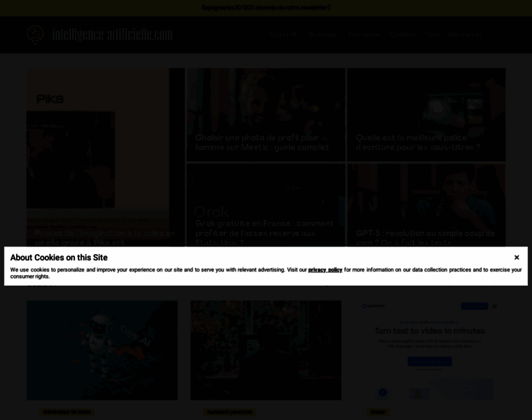Open the Formation menu
532x420 pixels.
click(x=365, y=34)
